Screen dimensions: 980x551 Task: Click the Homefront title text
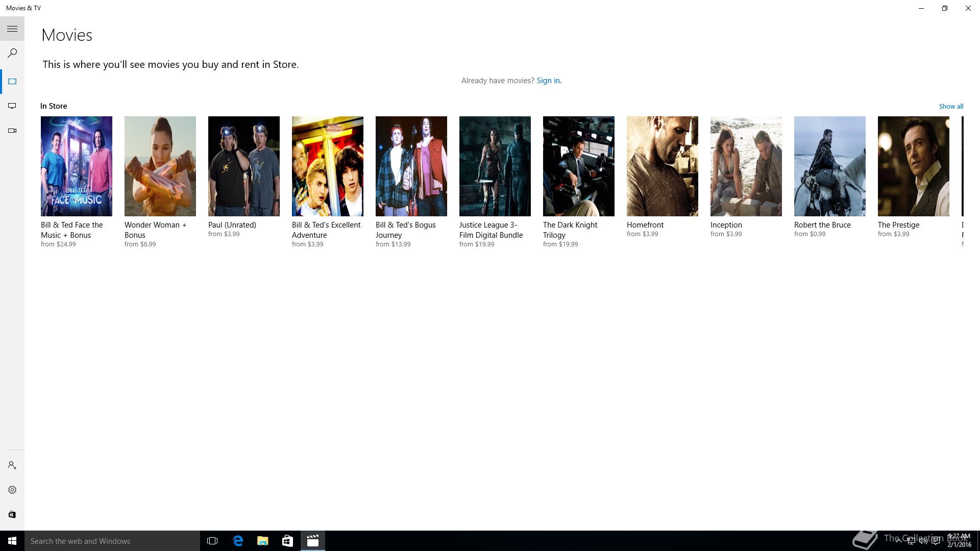click(x=645, y=225)
